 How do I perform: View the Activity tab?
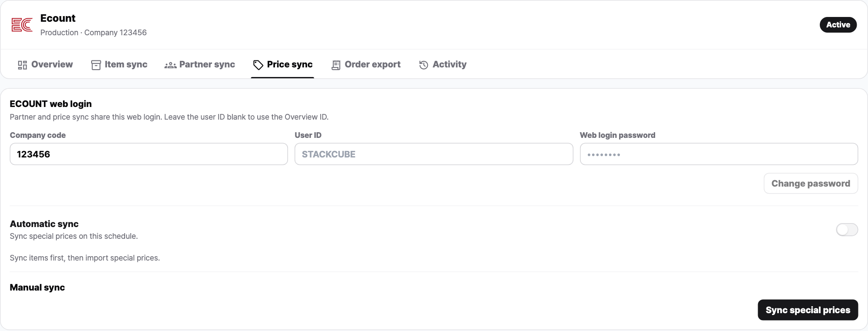pos(443,64)
